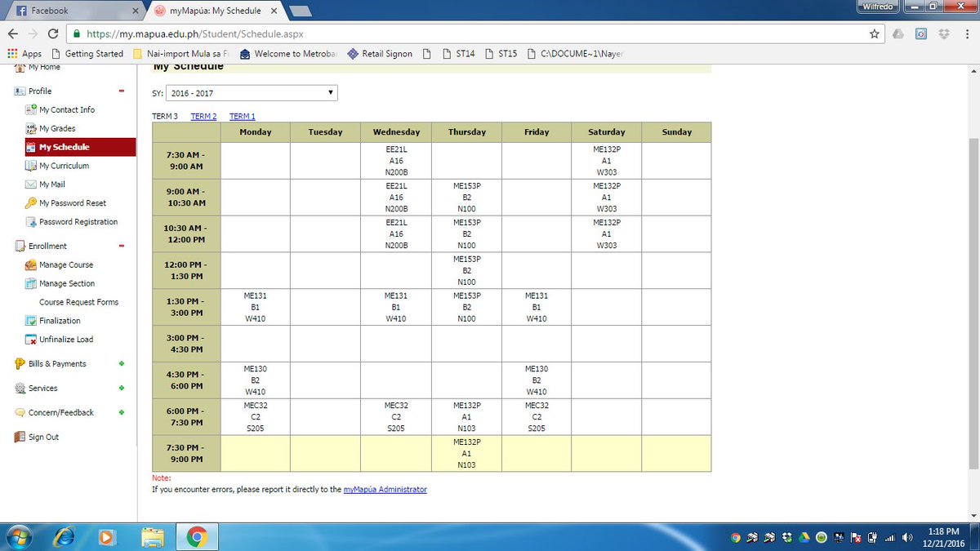
Task: Click the Unfinalize Load icon
Action: 32,340
